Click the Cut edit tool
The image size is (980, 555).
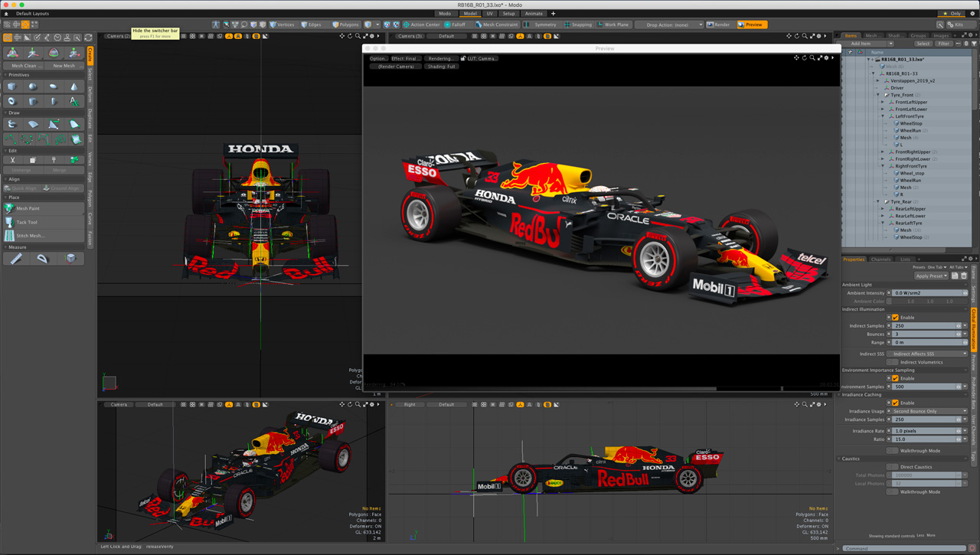(x=13, y=160)
